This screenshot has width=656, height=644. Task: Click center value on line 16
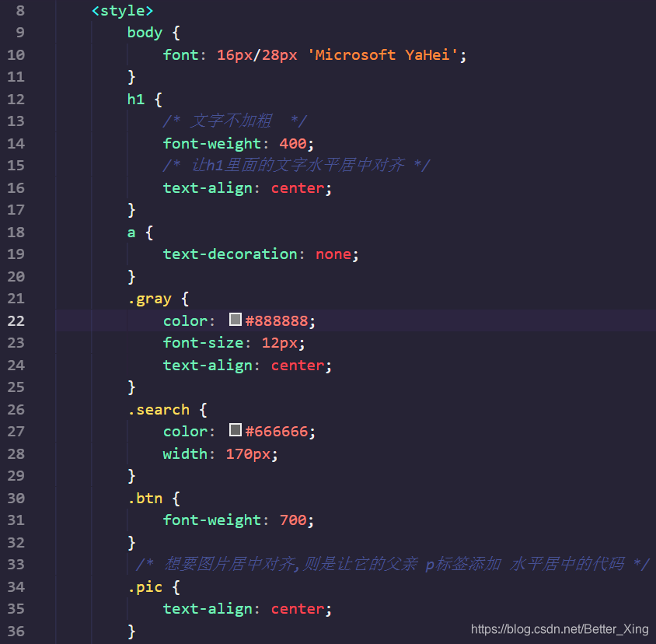click(x=298, y=188)
